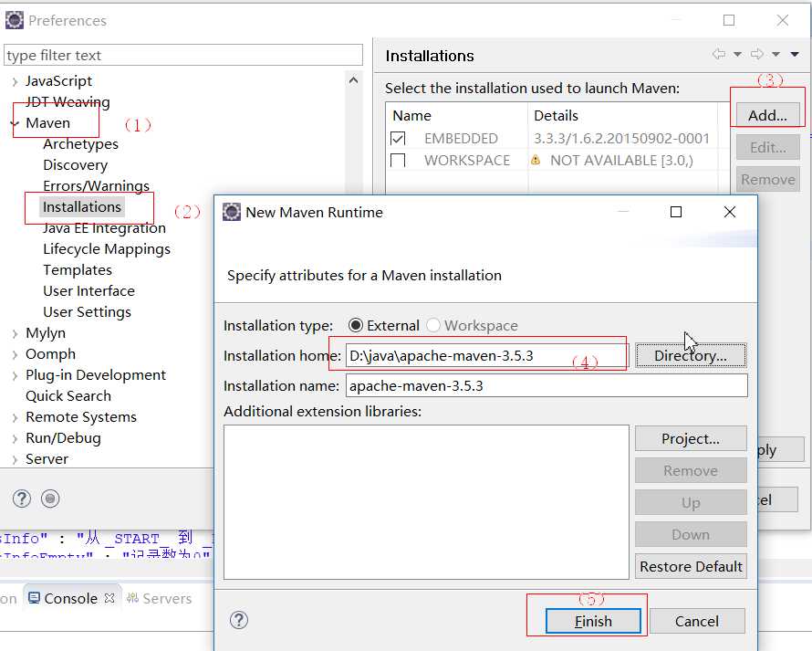Click Cancel in New Maven Runtime dialog
Screen dimensions: 812x651
click(x=697, y=621)
